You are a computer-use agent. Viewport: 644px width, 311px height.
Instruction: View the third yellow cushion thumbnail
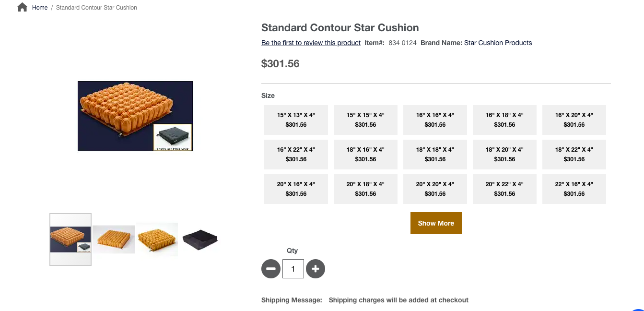157,239
